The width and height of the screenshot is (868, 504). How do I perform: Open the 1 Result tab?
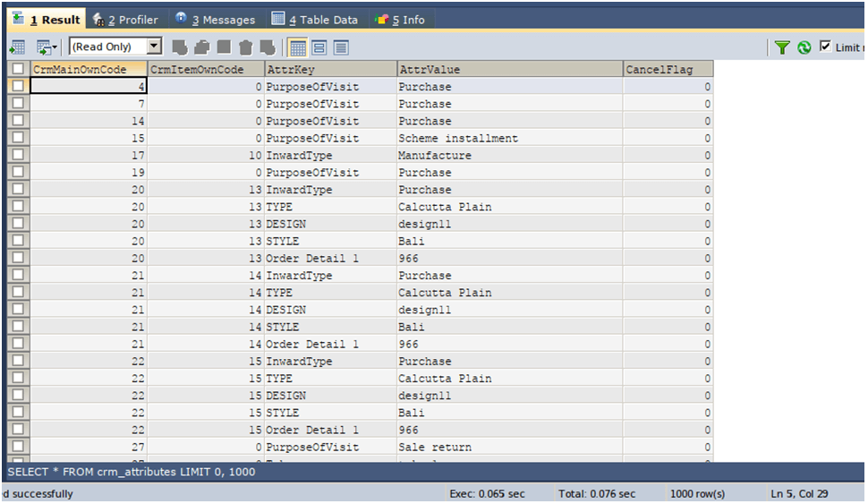tap(47, 20)
